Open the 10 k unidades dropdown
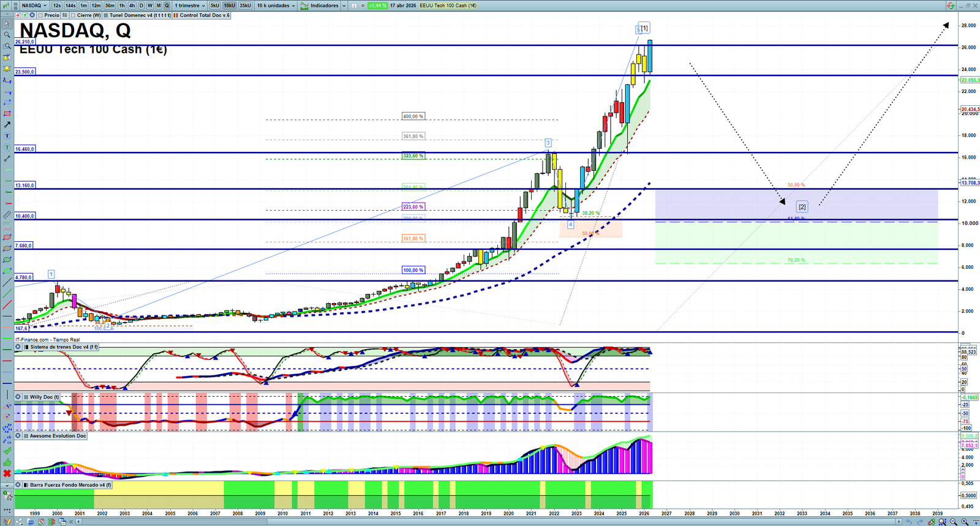The image size is (980, 526). click(x=276, y=6)
